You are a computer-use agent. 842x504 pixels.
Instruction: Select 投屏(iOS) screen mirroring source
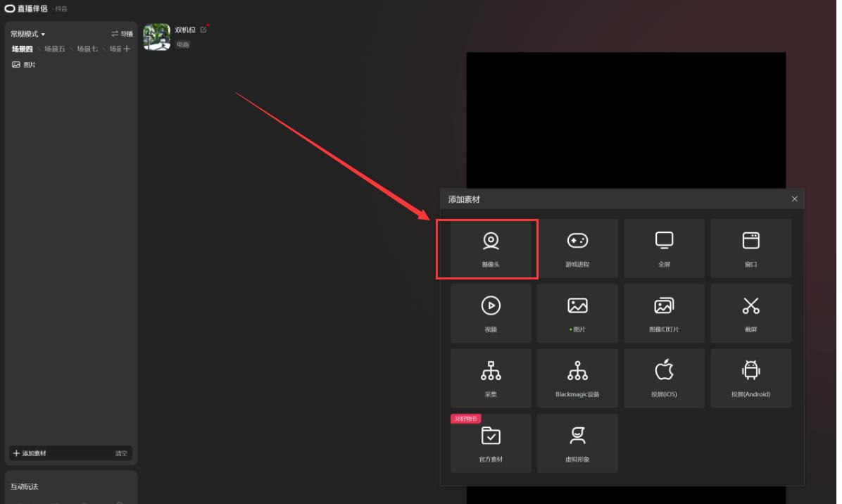(665, 379)
